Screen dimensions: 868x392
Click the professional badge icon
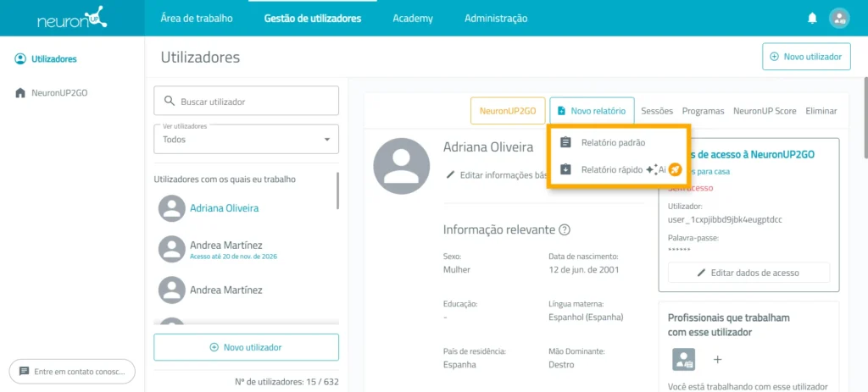click(x=684, y=359)
